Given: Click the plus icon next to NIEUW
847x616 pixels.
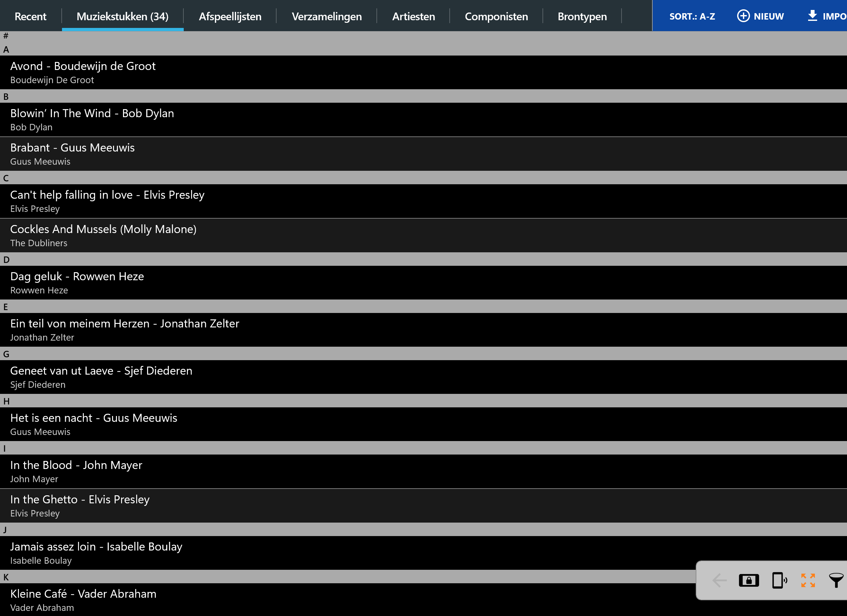Looking at the screenshot, I should (743, 16).
